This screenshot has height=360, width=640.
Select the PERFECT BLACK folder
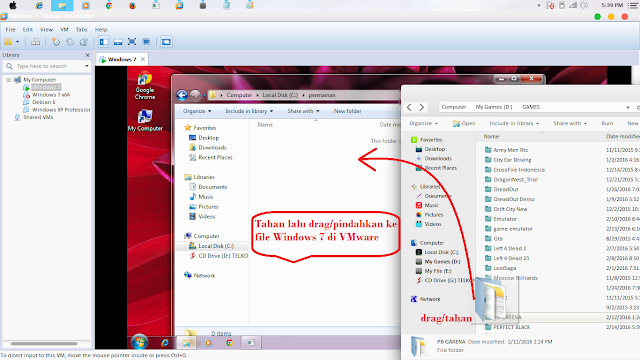point(512,327)
